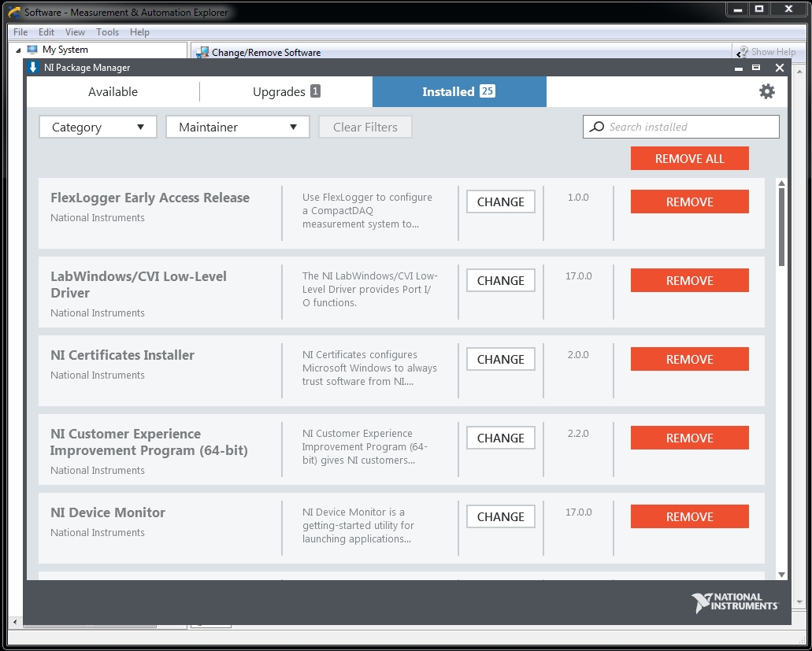Select My System in the tree

[x=65, y=50]
